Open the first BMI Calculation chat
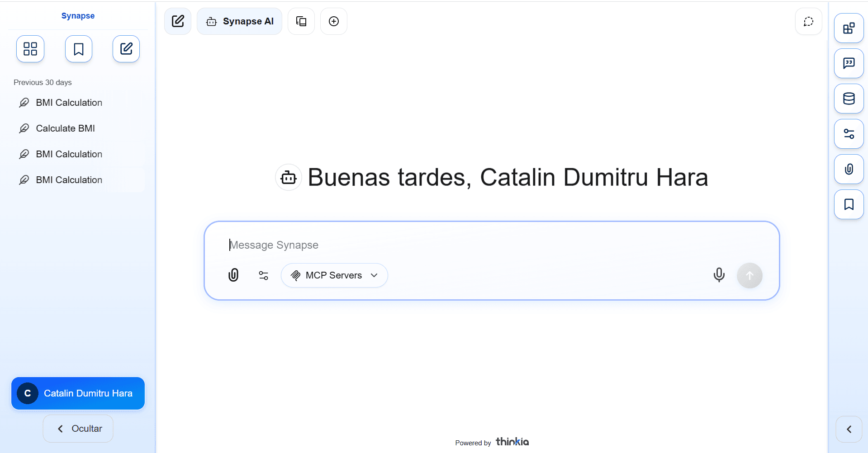868x453 pixels. [x=79, y=103]
